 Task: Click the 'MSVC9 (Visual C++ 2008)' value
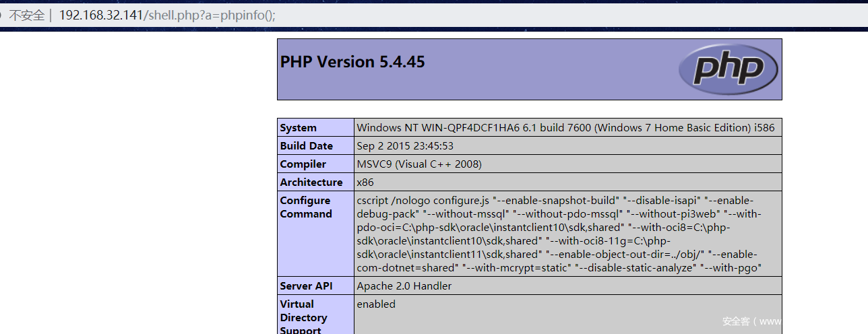pos(419,164)
